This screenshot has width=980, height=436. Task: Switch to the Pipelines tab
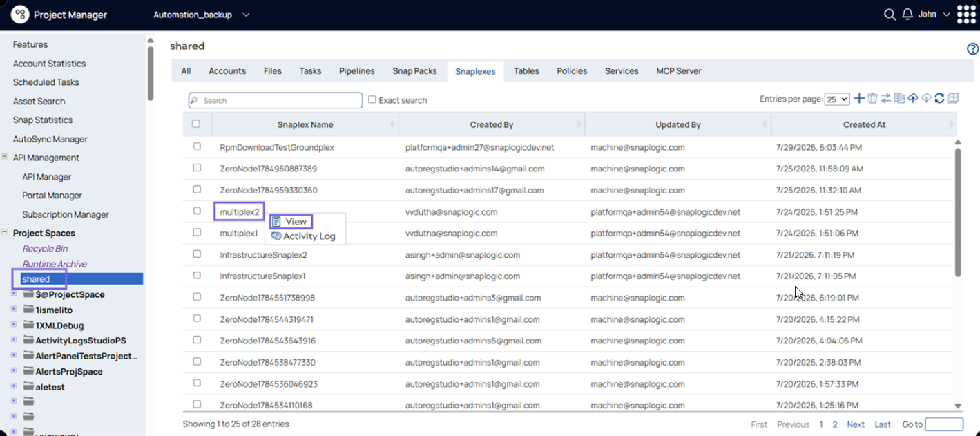[357, 71]
